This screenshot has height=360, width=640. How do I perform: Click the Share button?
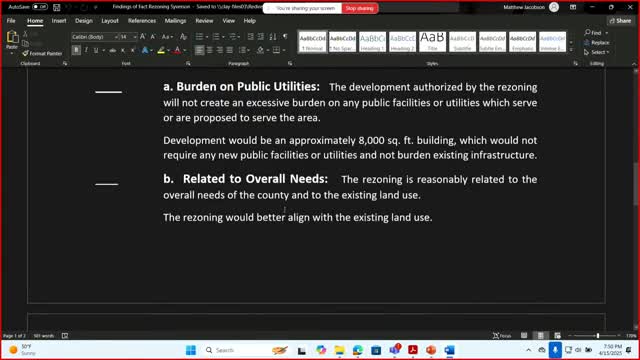tap(620, 20)
